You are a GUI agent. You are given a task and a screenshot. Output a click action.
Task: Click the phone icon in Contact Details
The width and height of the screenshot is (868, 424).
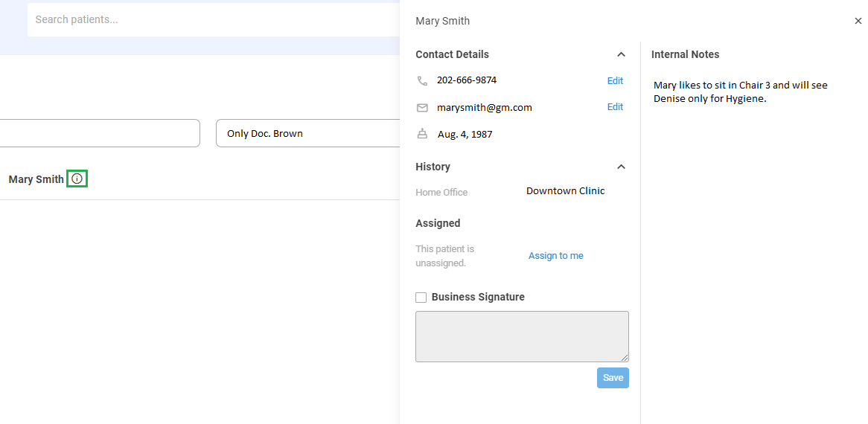tap(422, 80)
